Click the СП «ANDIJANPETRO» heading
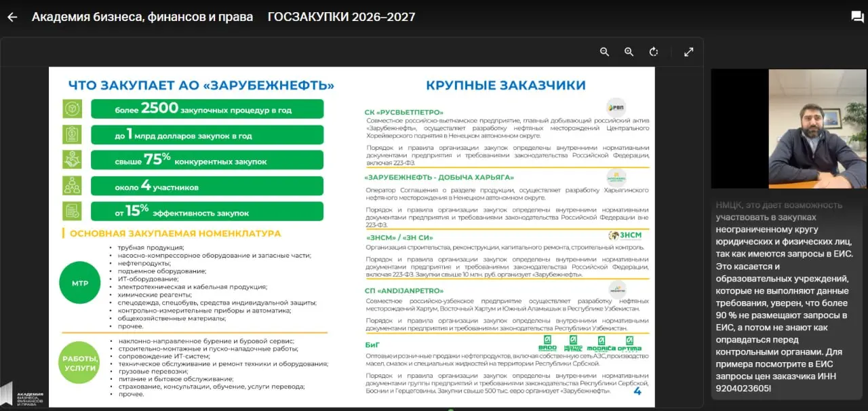This screenshot has height=411, width=868. (x=404, y=290)
